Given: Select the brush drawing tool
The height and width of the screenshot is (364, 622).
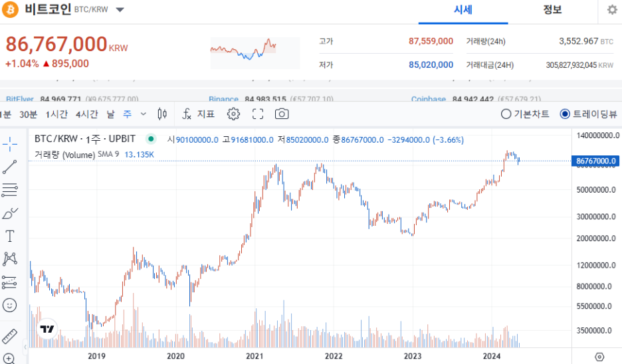Looking at the screenshot, I should click(x=9, y=213).
